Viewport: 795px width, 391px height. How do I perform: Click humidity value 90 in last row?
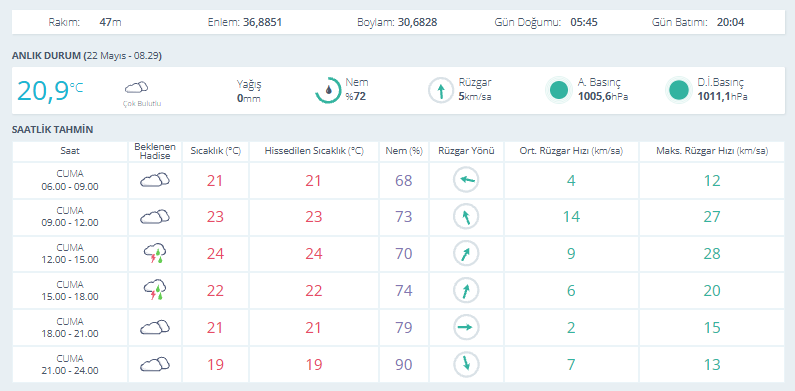404,365
